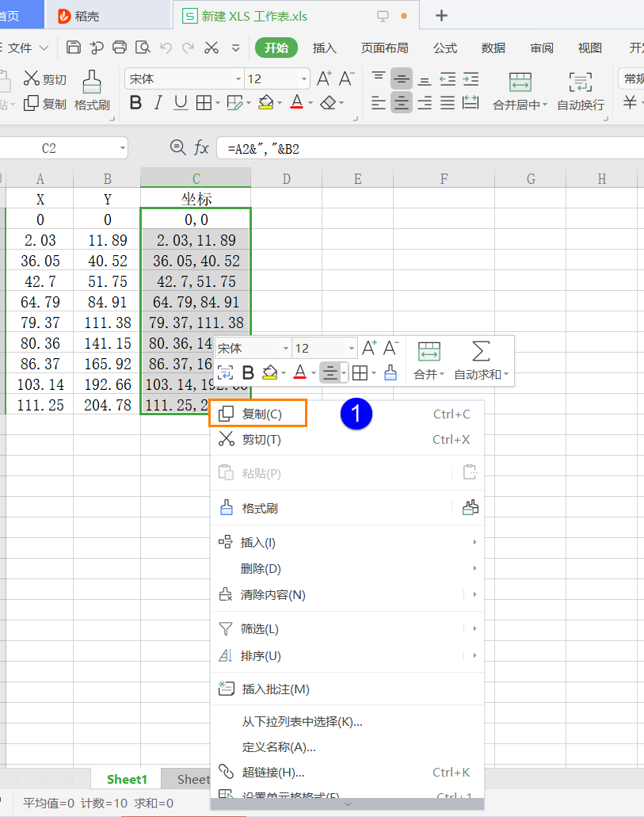This screenshot has height=817, width=644.
Task: Add a new tab with plus button
Action: pos(441,16)
